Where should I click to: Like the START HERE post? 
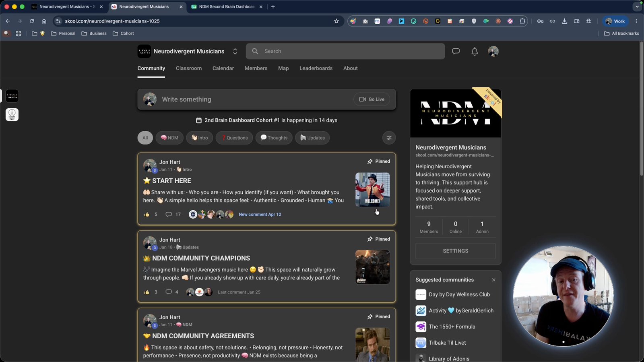[x=147, y=214]
